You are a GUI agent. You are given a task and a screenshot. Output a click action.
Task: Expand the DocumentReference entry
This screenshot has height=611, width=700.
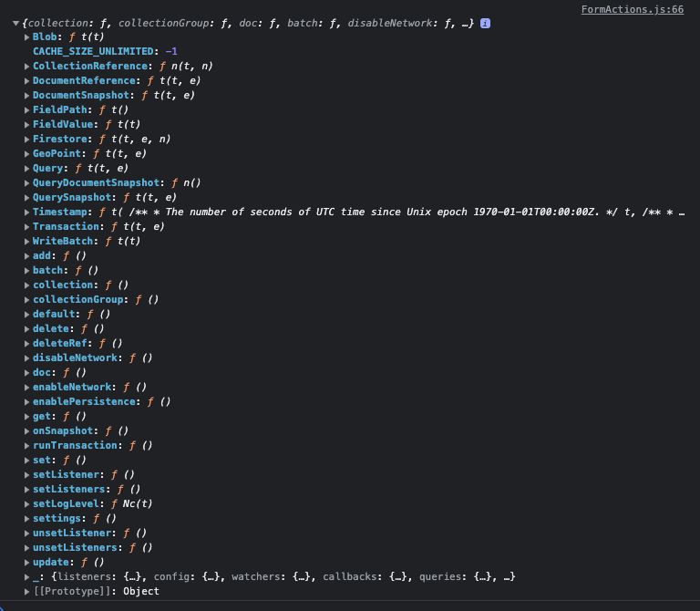(x=26, y=81)
